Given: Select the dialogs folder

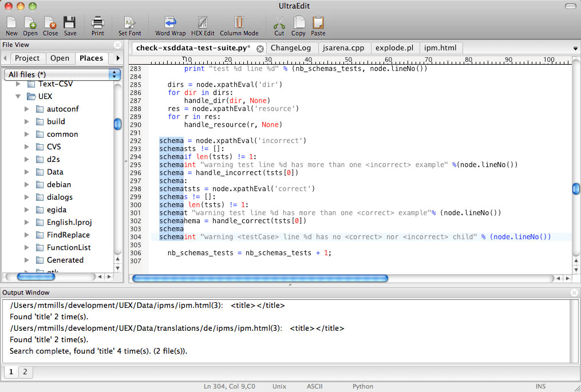Looking at the screenshot, I should tap(60, 197).
